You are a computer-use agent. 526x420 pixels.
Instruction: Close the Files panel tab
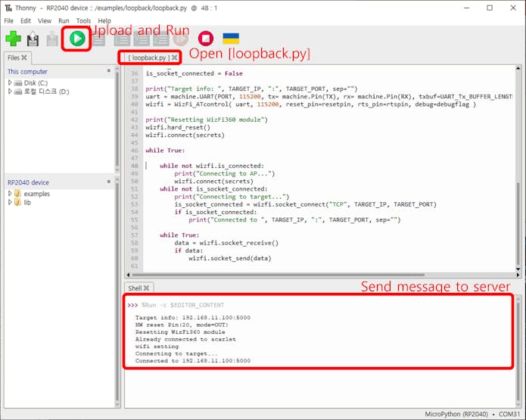[24, 58]
